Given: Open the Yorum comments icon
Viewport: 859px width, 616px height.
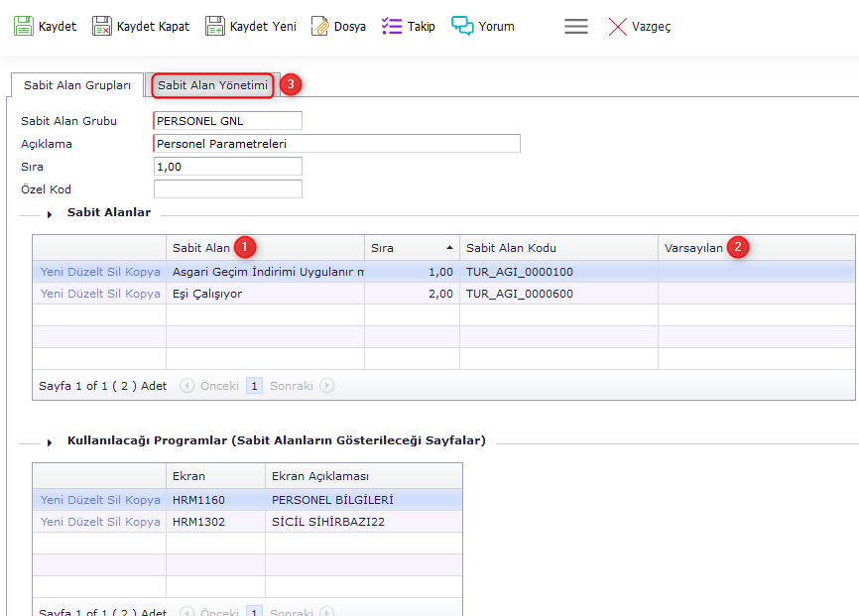Looking at the screenshot, I should [x=462, y=27].
